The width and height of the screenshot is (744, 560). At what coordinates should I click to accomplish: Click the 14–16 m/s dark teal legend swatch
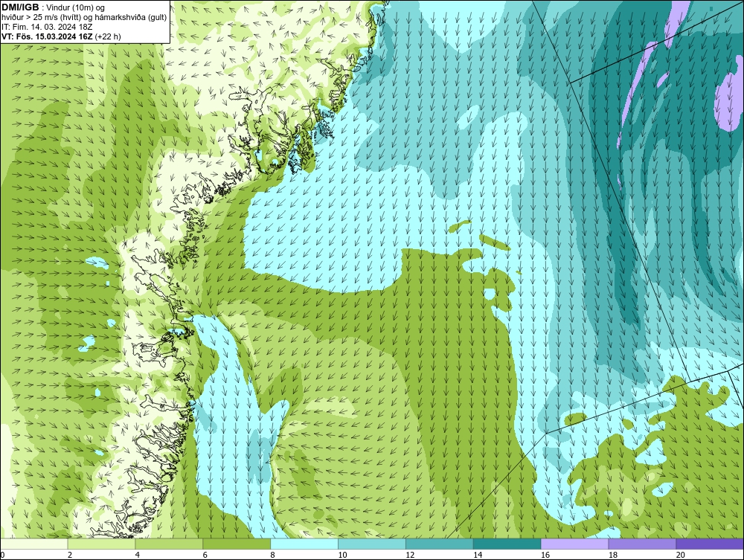pyautogui.click(x=507, y=544)
